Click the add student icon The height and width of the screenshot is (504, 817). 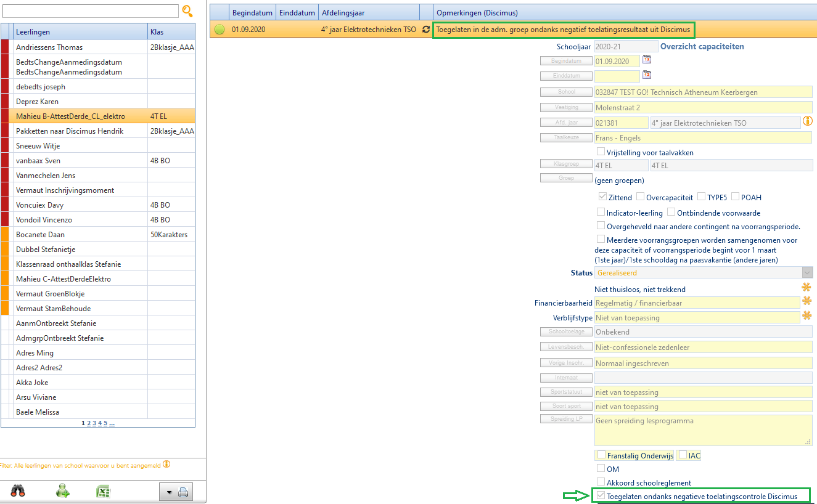tap(62, 491)
